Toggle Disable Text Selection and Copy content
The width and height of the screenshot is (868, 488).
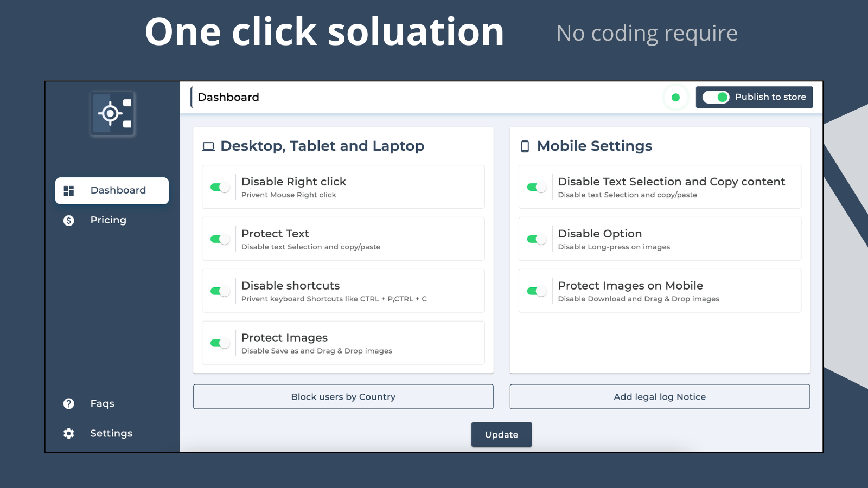pos(535,187)
